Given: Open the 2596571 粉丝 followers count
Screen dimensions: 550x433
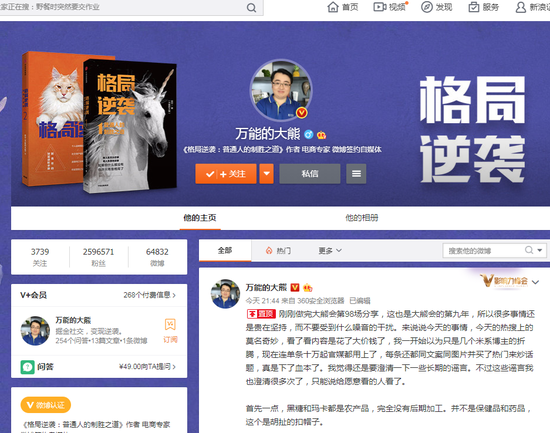Looking at the screenshot, I should pos(99,257).
